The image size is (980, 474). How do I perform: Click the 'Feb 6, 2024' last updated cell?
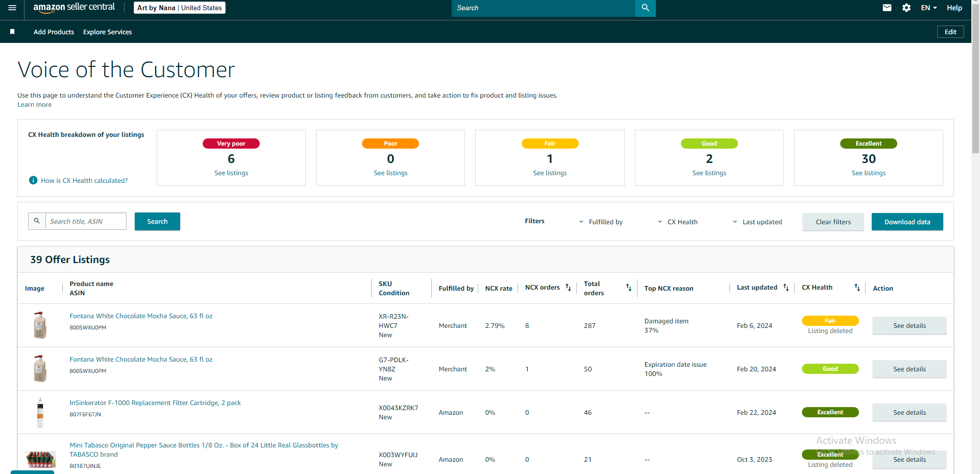click(x=754, y=326)
